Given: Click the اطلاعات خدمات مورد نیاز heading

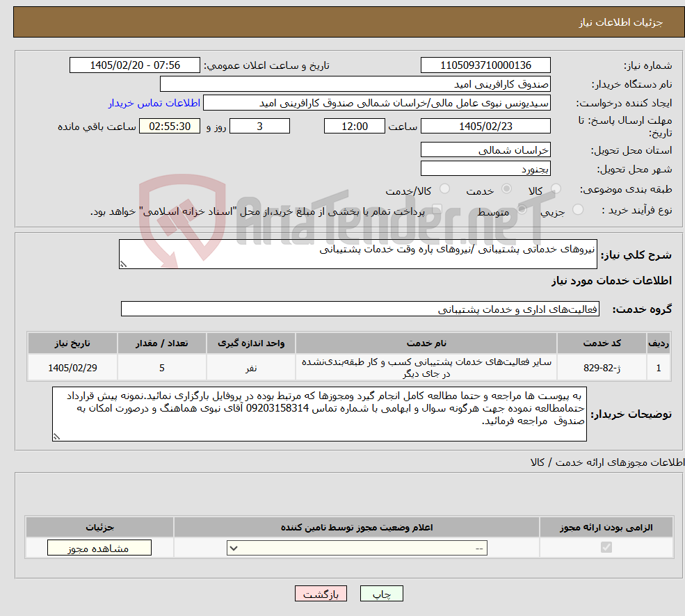Looking at the screenshot, I should click(611, 280).
